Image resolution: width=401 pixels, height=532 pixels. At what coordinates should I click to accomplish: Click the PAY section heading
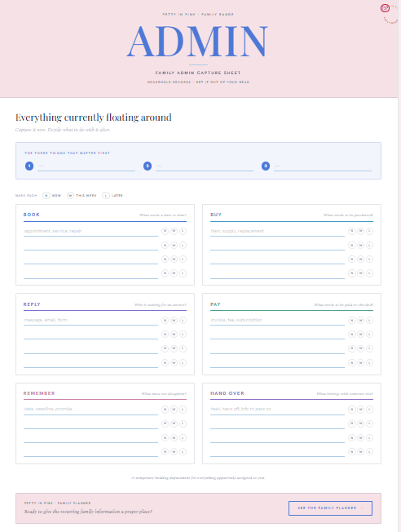coord(215,304)
